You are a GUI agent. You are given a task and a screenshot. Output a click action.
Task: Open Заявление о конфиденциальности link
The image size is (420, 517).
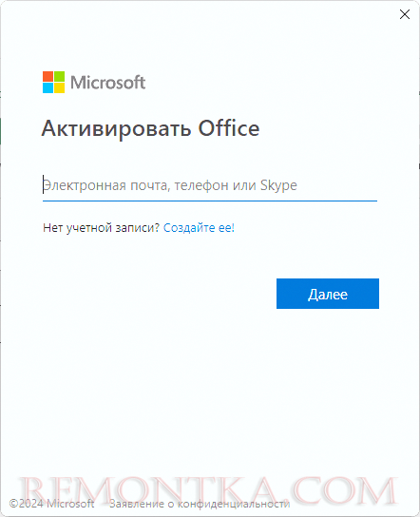point(200,504)
